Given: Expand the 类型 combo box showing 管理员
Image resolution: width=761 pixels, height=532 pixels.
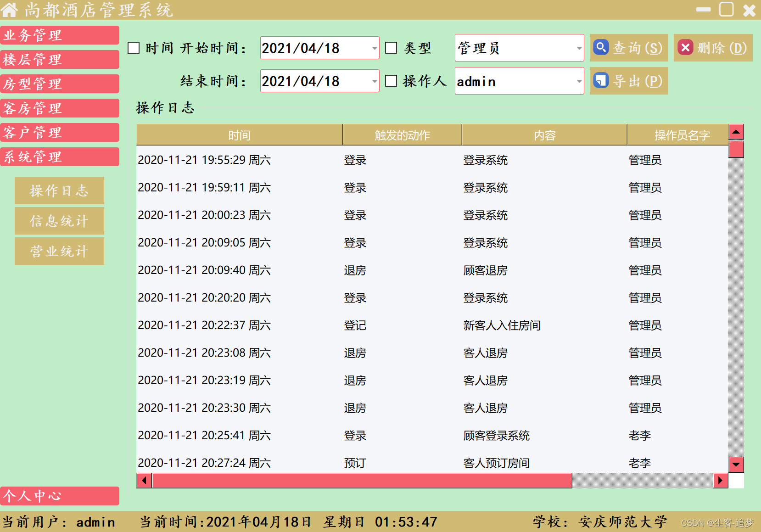Looking at the screenshot, I should point(579,48).
